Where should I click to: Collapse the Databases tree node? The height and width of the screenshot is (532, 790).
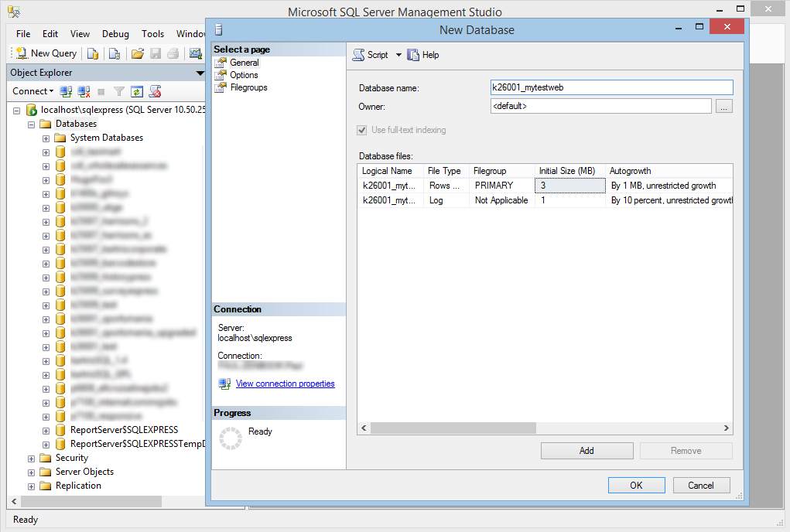pyautogui.click(x=31, y=124)
